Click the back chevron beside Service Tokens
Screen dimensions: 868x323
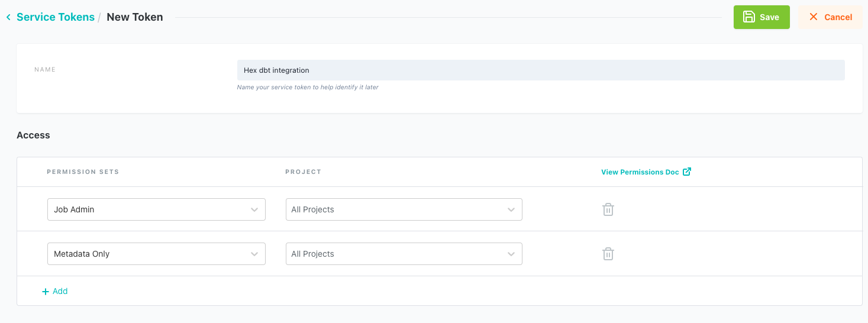click(x=8, y=18)
